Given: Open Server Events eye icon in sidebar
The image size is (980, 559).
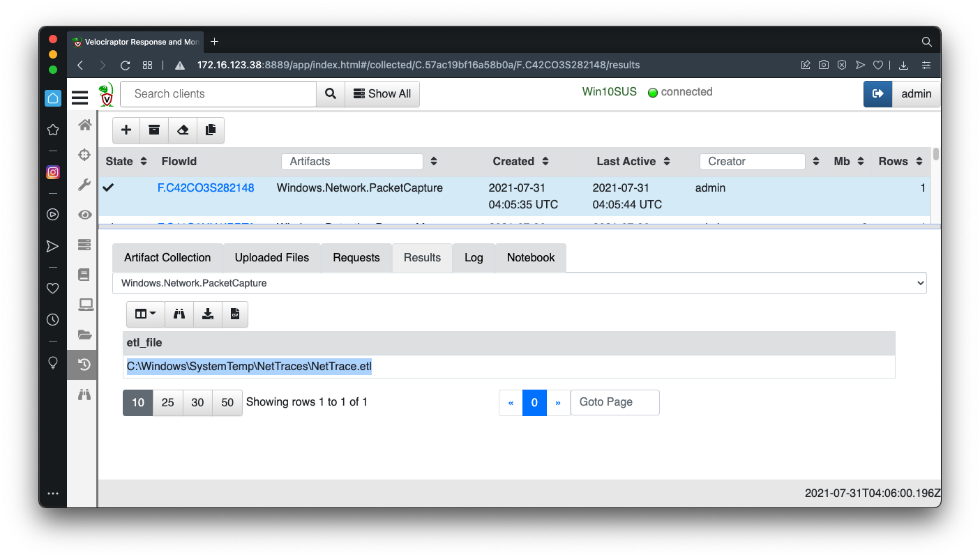Looking at the screenshot, I should point(84,215).
